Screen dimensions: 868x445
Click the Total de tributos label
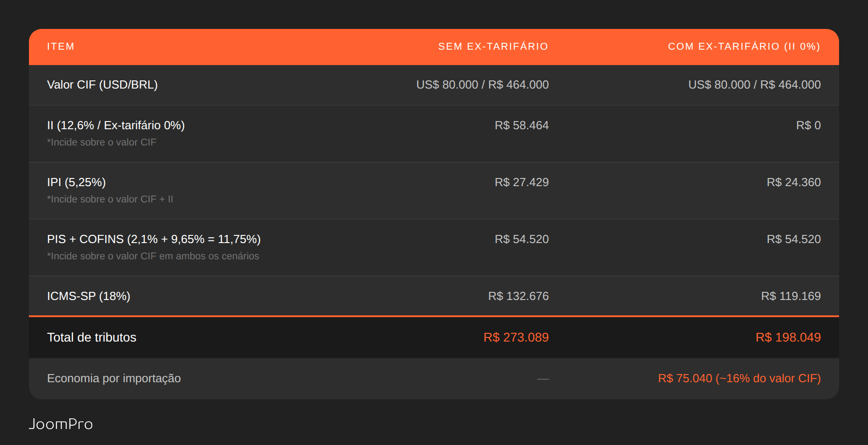[x=92, y=337]
